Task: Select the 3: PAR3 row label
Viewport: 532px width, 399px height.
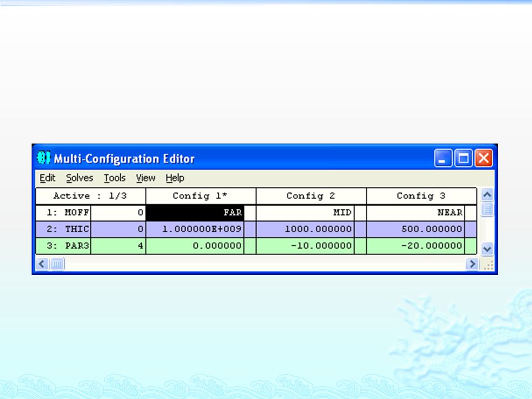Action: [x=63, y=245]
